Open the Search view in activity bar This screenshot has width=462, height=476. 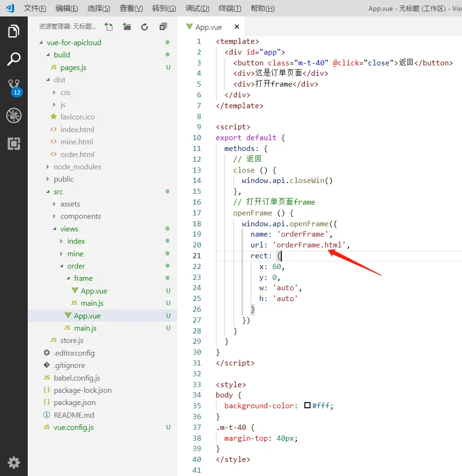coord(14,59)
